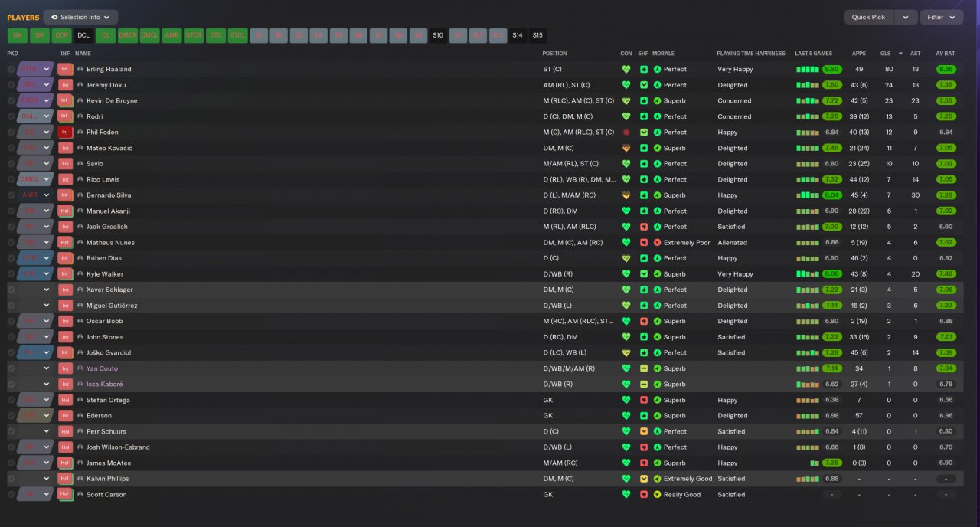This screenshot has height=527, width=980.
Task: Click Jack Grealish's red match sharpness icon
Action: [x=644, y=227]
